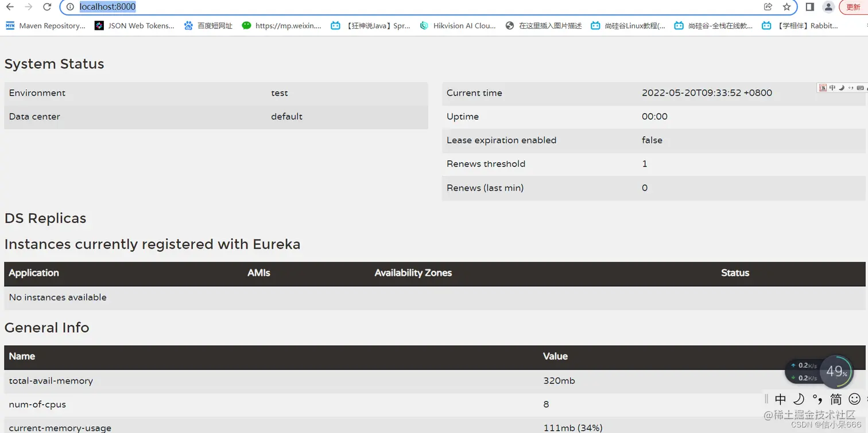Open the 尚硅谷Linux教程 bookmark
The width and height of the screenshot is (868, 433).
(628, 25)
